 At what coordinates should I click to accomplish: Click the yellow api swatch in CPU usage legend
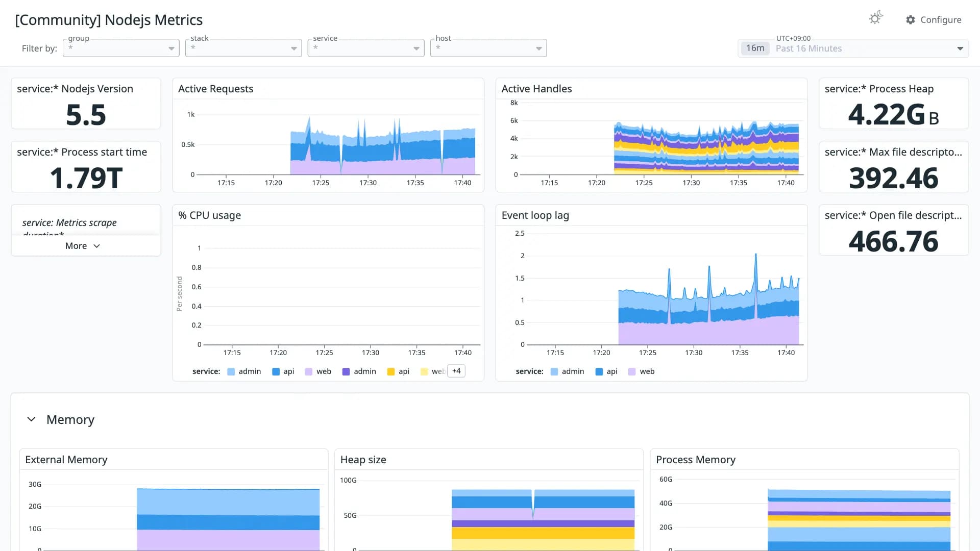pyautogui.click(x=391, y=372)
